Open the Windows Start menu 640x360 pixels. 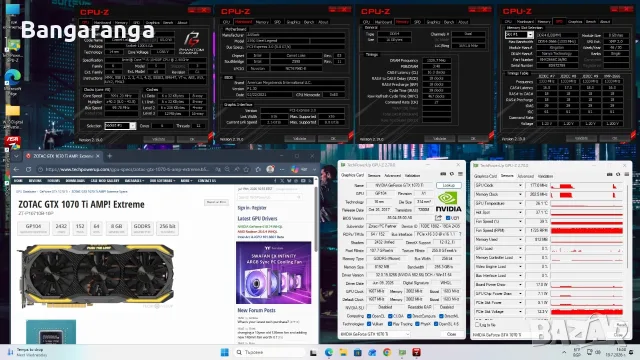pos(224,352)
